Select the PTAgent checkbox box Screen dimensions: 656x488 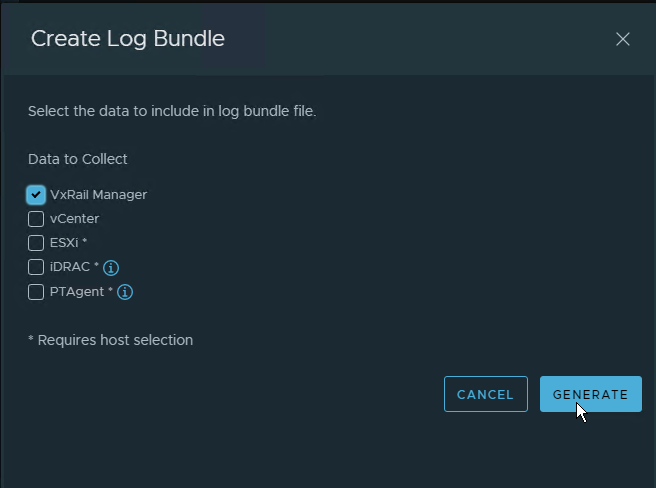coord(36,293)
